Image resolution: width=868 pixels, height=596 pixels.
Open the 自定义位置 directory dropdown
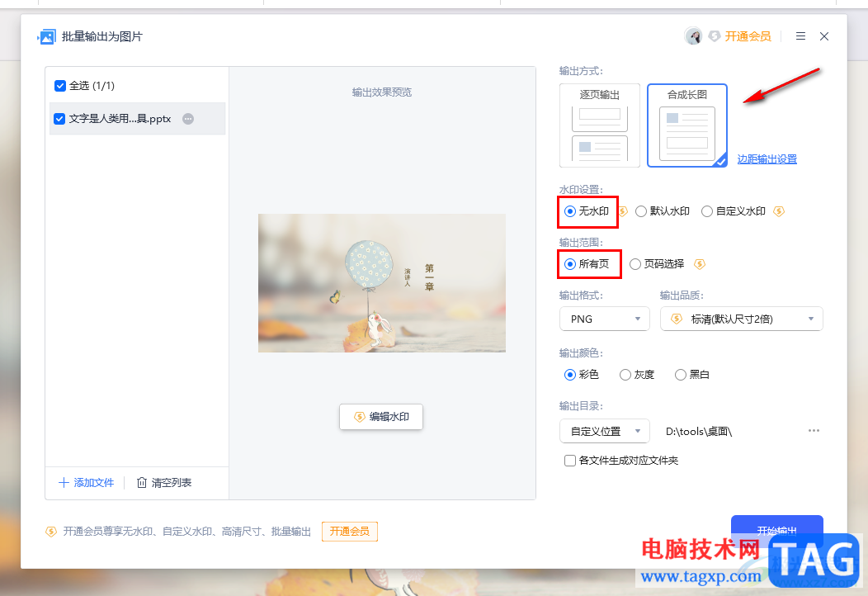pyautogui.click(x=605, y=431)
